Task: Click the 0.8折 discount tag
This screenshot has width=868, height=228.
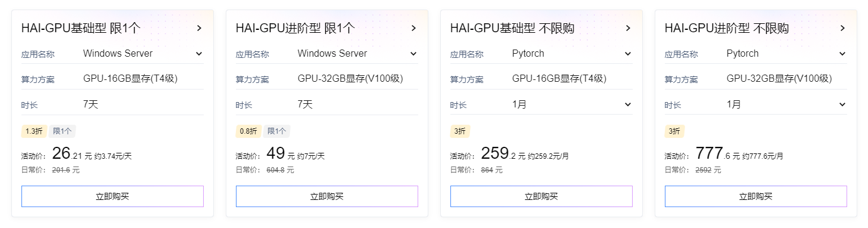Action: pos(248,131)
